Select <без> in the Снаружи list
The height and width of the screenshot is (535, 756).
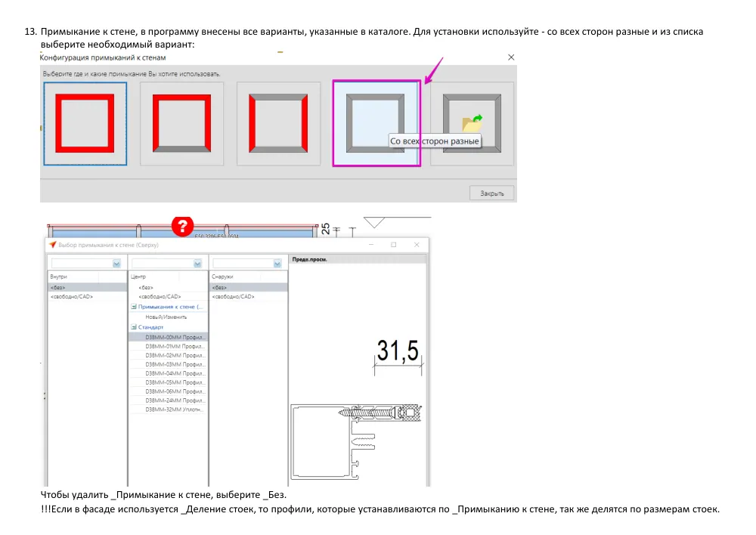point(249,287)
